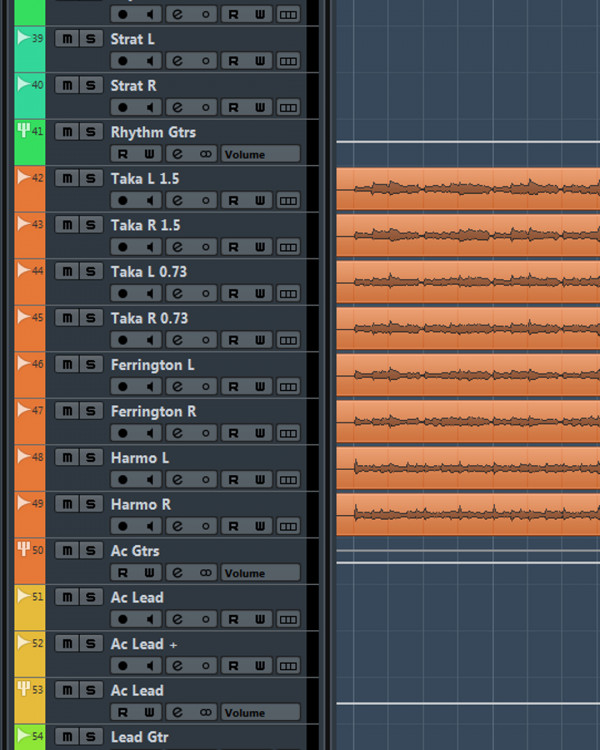Click the Ac Gtrs volume automation line
The image size is (600, 750).
(468, 562)
